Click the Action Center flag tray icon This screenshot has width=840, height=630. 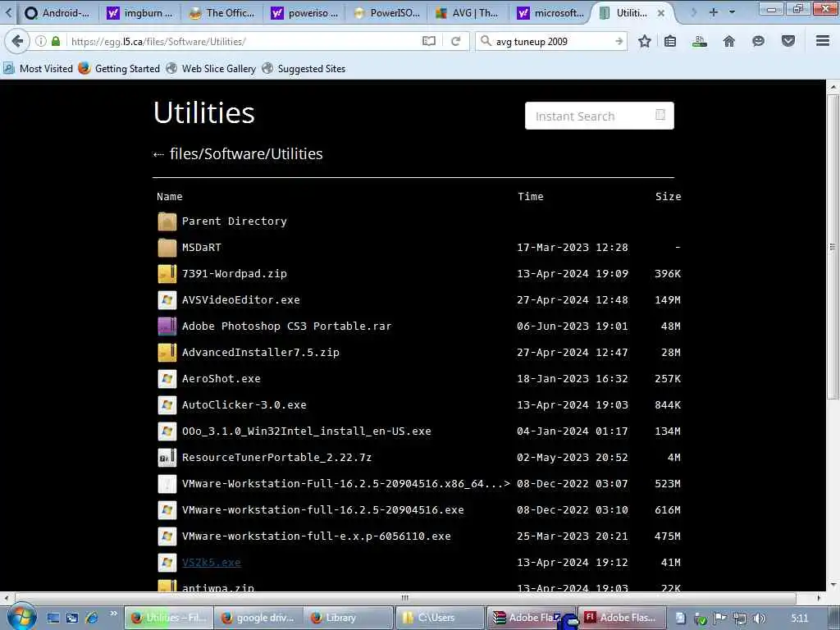tap(720, 619)
